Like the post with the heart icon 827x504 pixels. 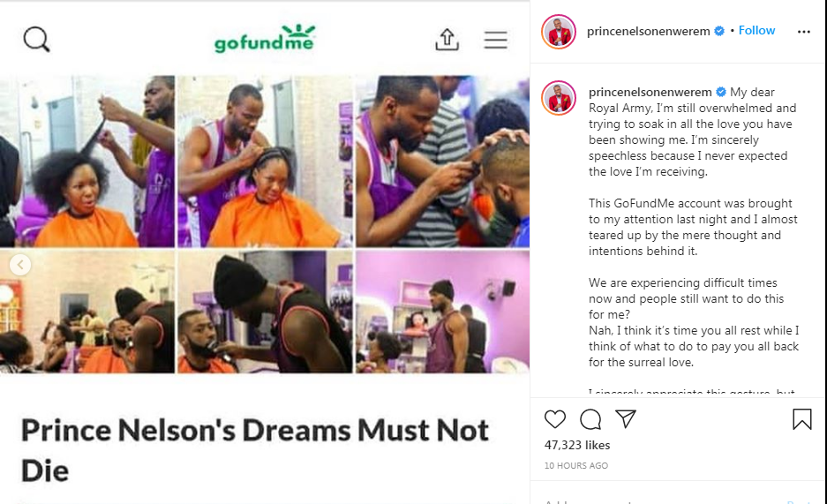click(x=555, y=419)
